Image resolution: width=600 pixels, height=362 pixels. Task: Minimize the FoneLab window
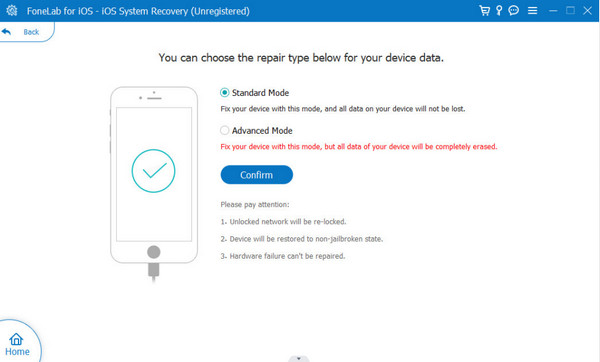553,11
